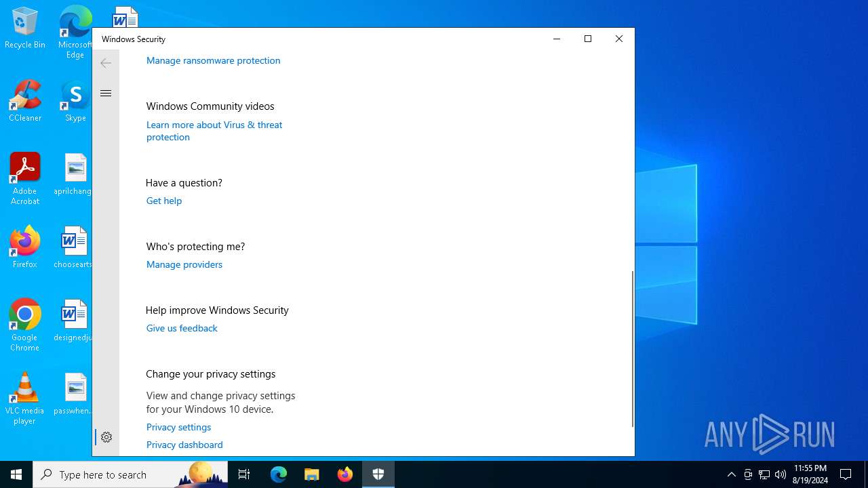Click the 'Help improve Windows Security' heading

pyautogui.click(x=217, y=310)
